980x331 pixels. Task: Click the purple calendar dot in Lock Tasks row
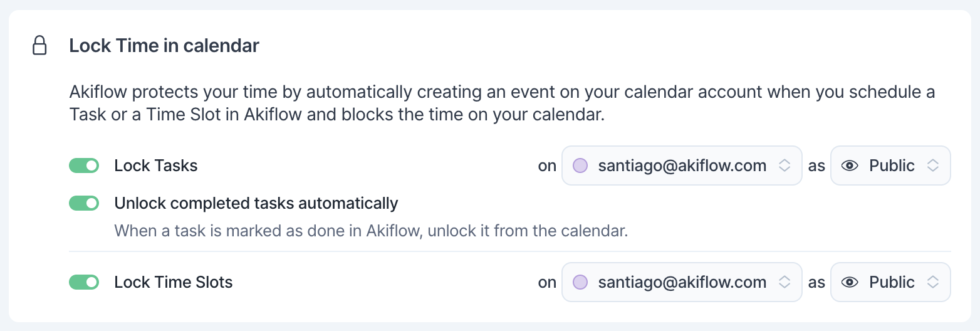click(580, 165)
